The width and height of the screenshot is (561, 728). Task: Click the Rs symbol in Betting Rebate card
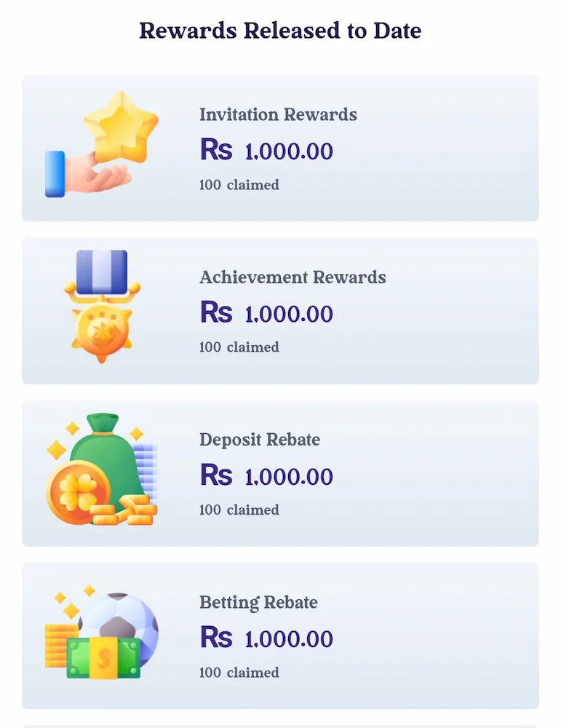[216, 637]
